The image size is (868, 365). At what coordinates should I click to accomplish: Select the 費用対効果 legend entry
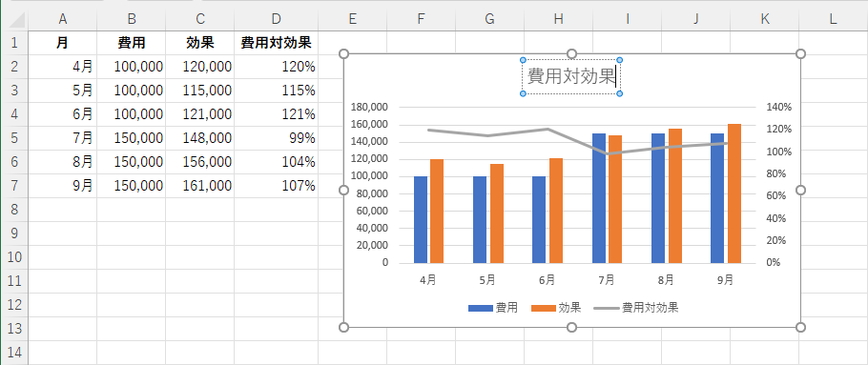tap(636, 308)
